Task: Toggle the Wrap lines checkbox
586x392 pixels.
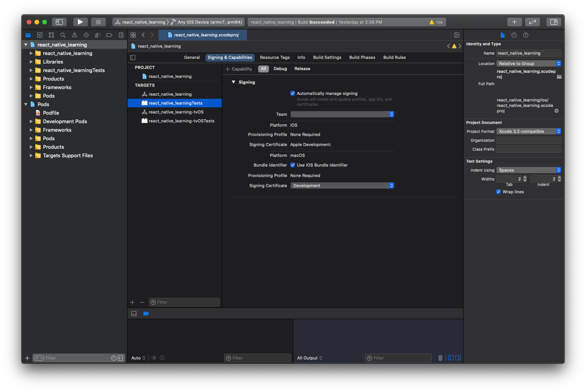Action: click(498, 192)
